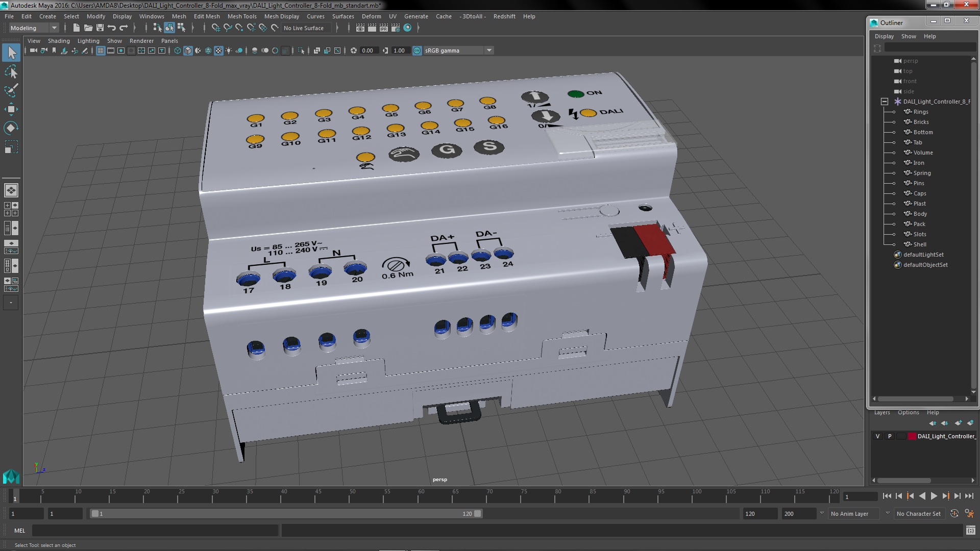980x551 pixels.
Task: Open the Mesh Tools menu
Action: pyautogui.click(x=242, y=16)
